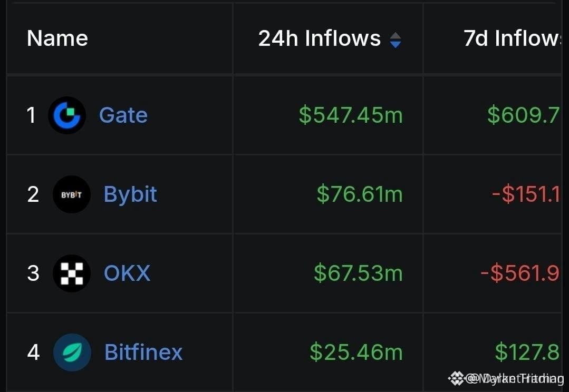The width and height of the screenshot is (569, 392).
Task: Click the Bitfinex green leaf logo
Action: click(72, 352)
